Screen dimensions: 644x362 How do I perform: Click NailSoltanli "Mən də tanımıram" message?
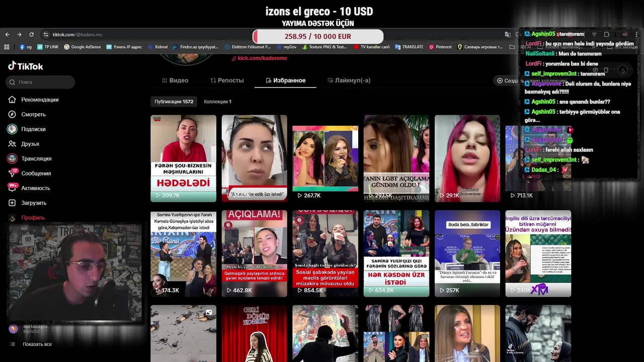click(x=563, y=54)
